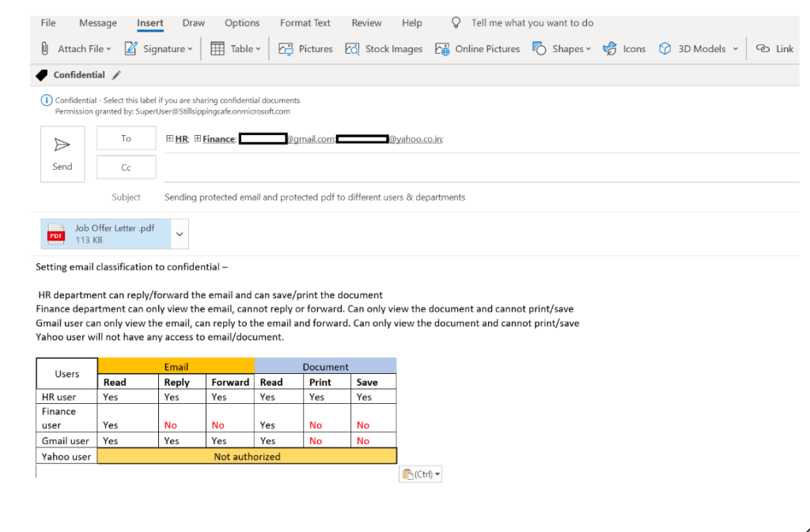
Task: Click the Confidential label tag icon
Action: [42, 75]
